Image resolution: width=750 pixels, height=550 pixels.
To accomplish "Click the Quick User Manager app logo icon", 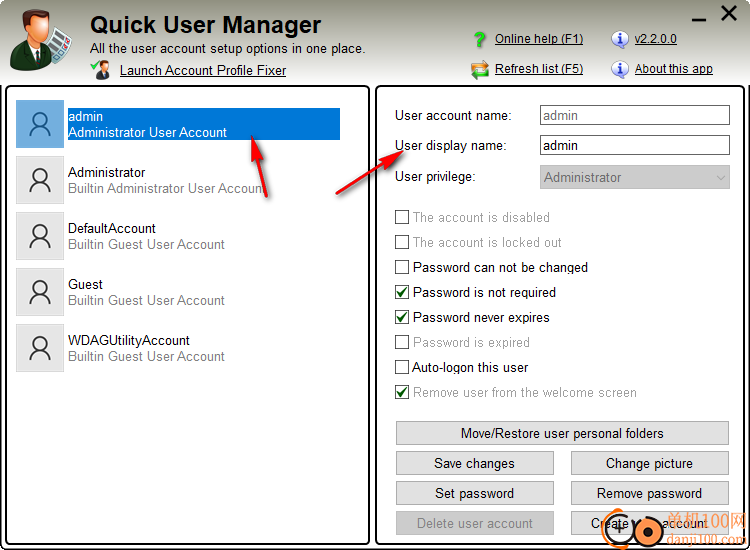I will pos(41,41).
